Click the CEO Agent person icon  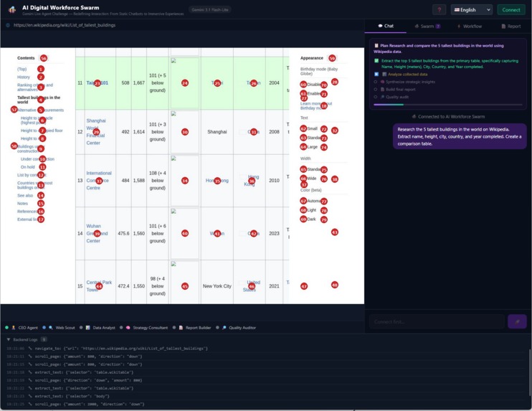(14, 328)
